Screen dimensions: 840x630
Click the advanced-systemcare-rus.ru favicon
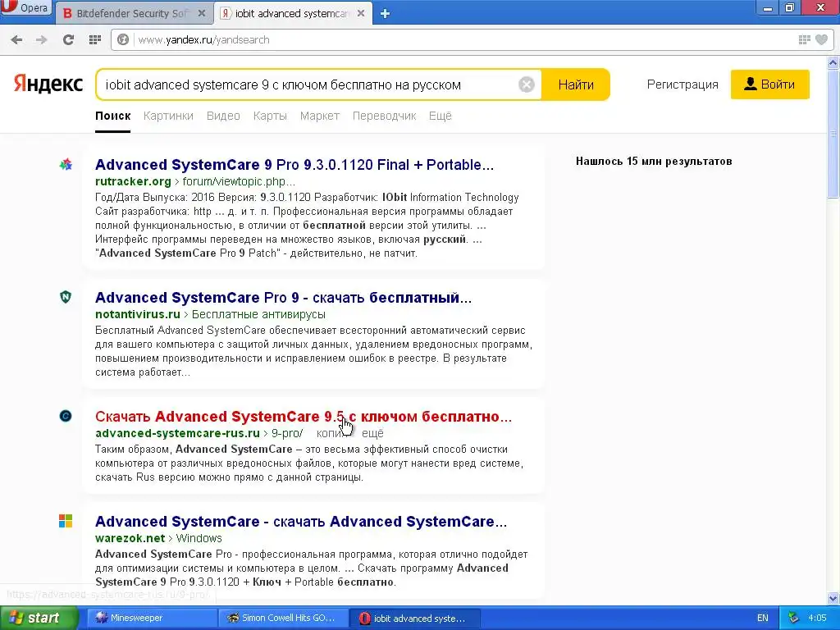coord(66,416)
